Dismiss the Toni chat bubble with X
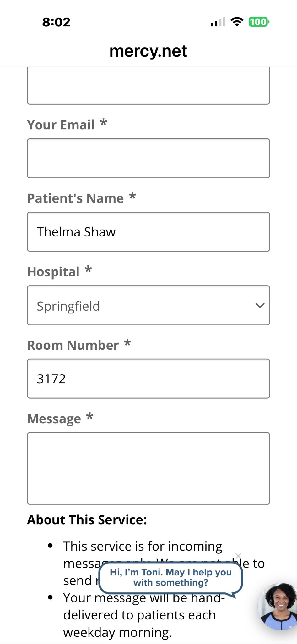The height and width of the screenshot is (644, 297). (238, 556)
